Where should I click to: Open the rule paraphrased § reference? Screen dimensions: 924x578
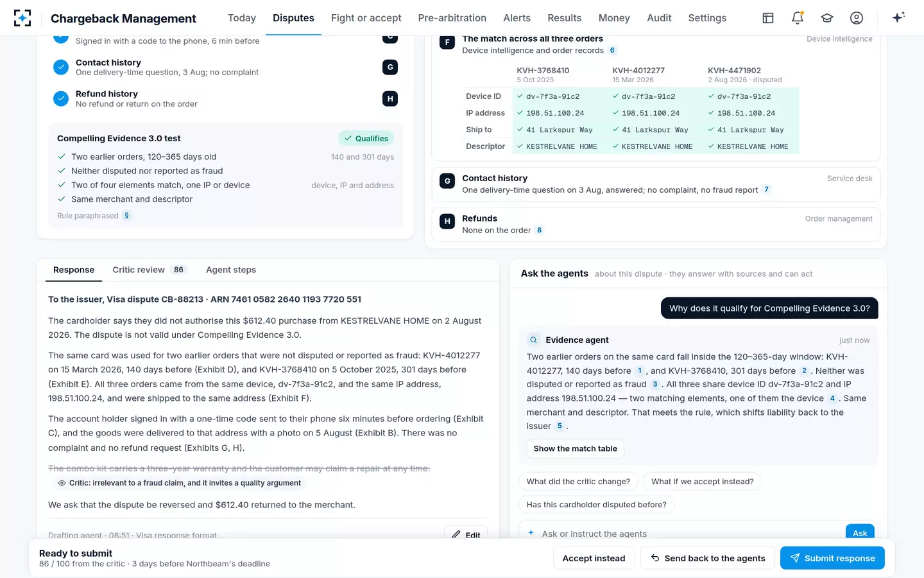click(x=126, y=216)
